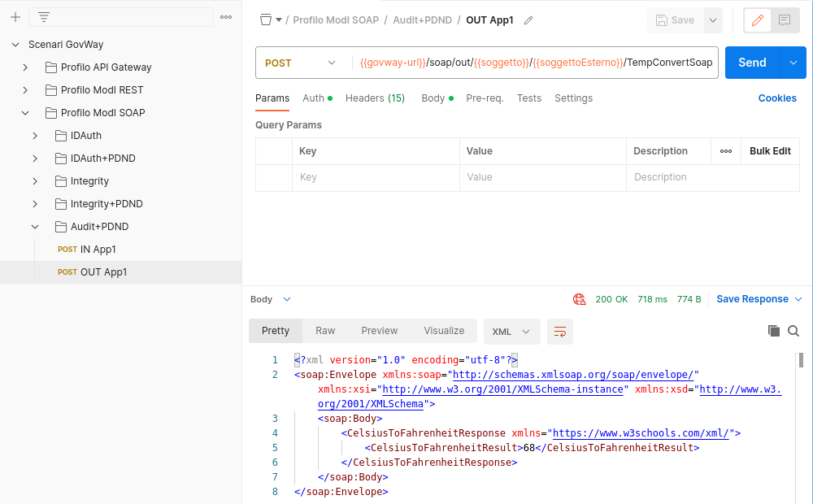
Task: Select the Raw response view
Action: [325, 331]
